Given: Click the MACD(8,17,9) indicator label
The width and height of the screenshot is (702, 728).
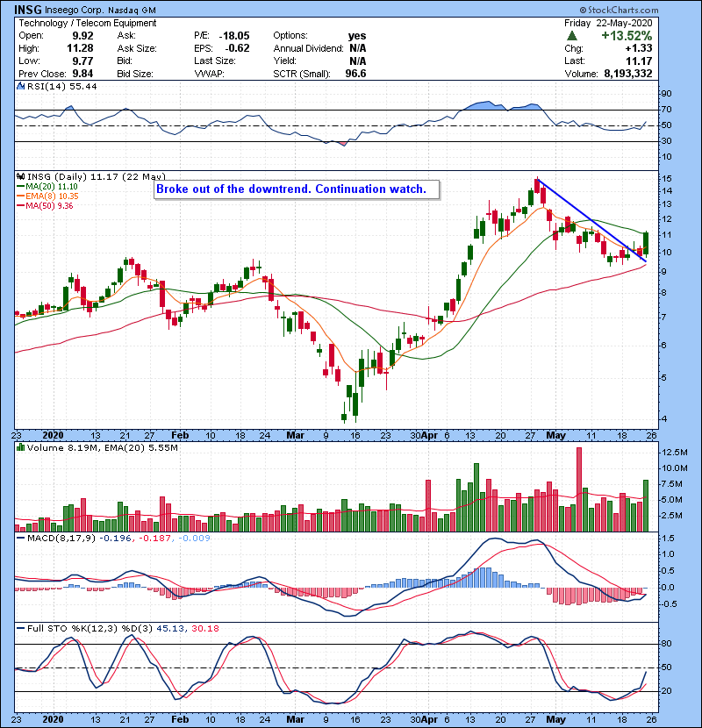Looking at the screenshot, I should (x=61, y=538).
